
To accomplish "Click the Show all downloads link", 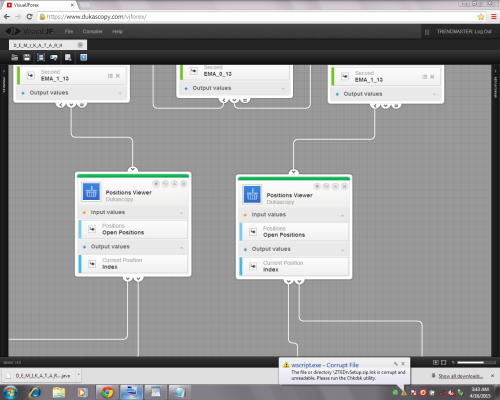I will pos(461,376).
